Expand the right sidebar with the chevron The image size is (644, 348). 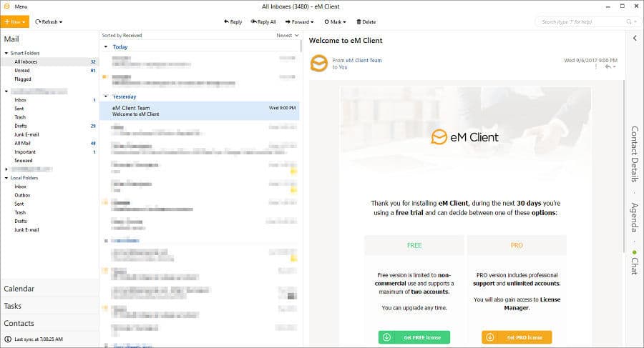click(635, 38)
